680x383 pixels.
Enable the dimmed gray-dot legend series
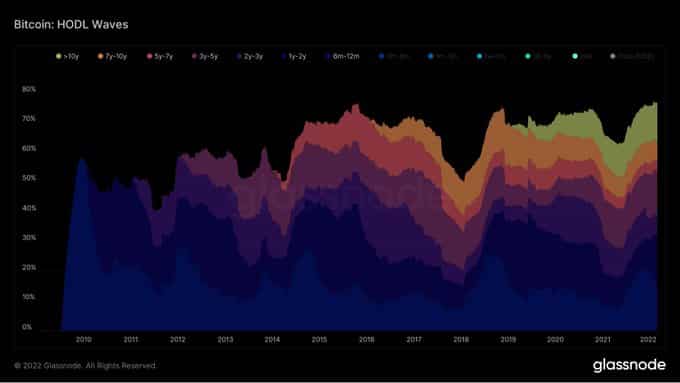tap(632, 56)
